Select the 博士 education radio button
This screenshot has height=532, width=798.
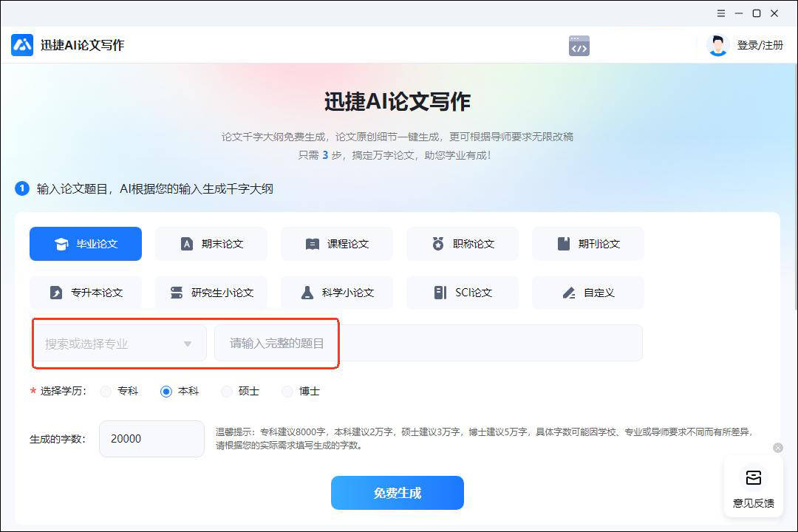pyautogui.click(x=287, y=392)
